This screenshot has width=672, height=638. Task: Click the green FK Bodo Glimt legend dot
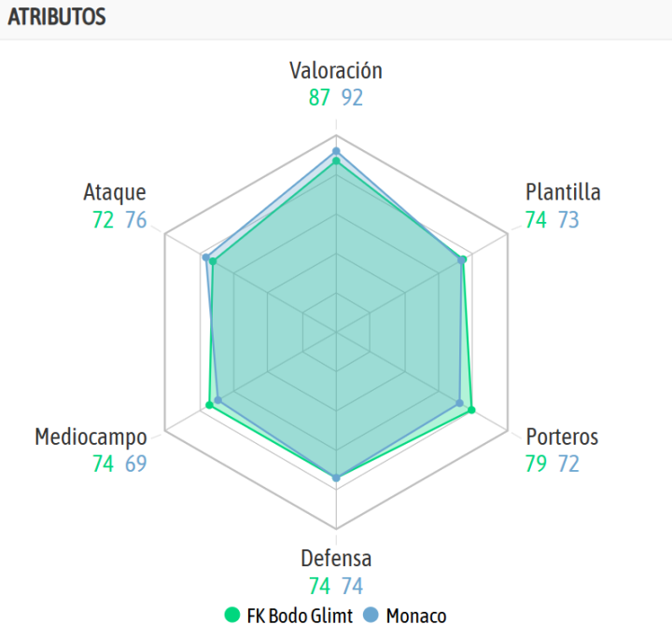pyautogui.click(x=232, y=615)
